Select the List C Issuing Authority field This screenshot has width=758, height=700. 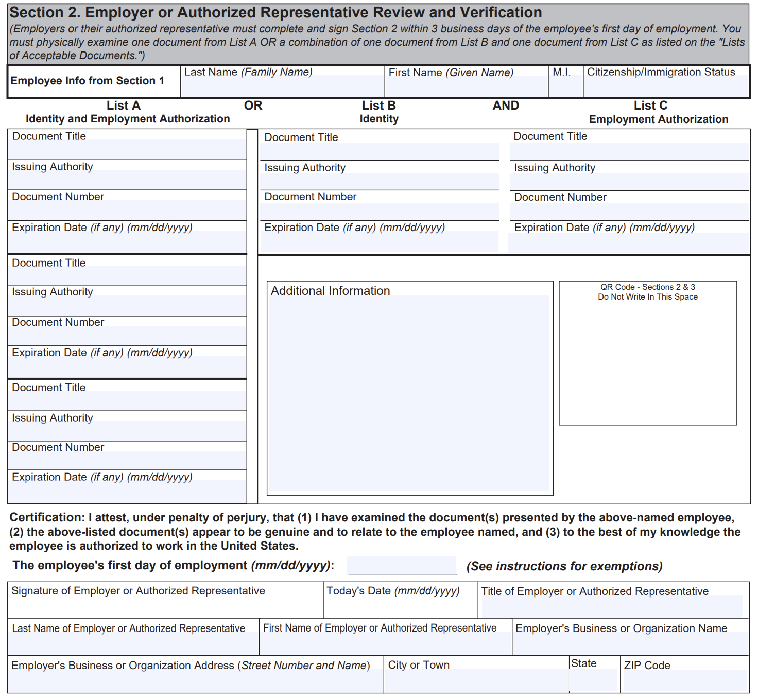(629, 182)
